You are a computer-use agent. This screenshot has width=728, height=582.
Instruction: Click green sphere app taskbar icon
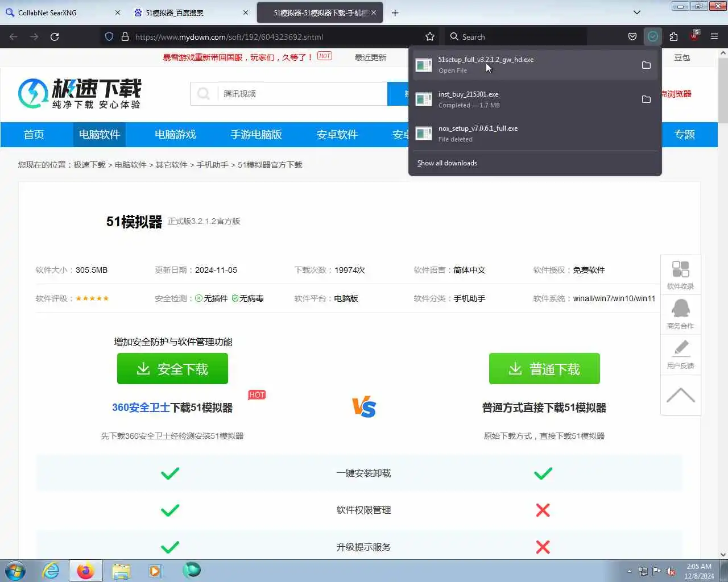click(x=192, y=570)
